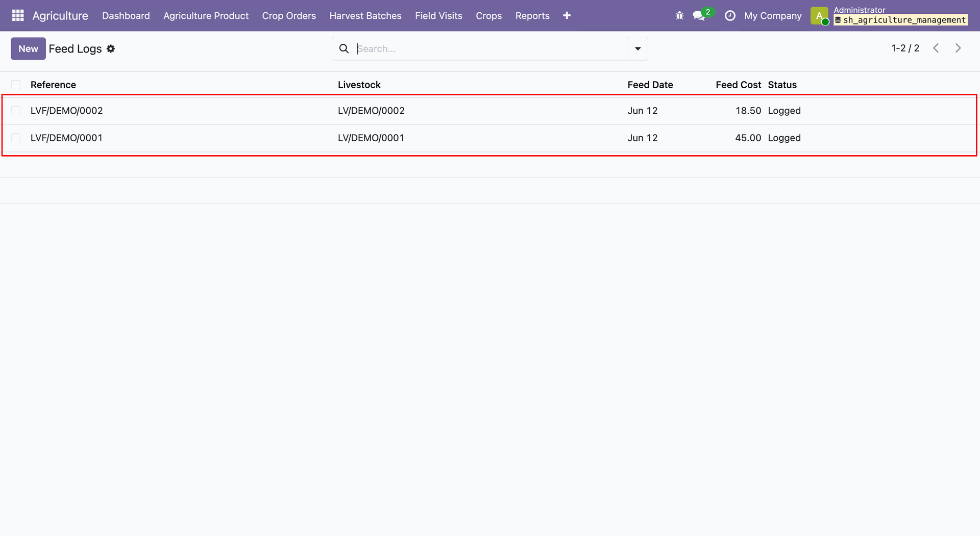Expand the search options dropdown arrow

pyautogui.click(x=638, y=48)
